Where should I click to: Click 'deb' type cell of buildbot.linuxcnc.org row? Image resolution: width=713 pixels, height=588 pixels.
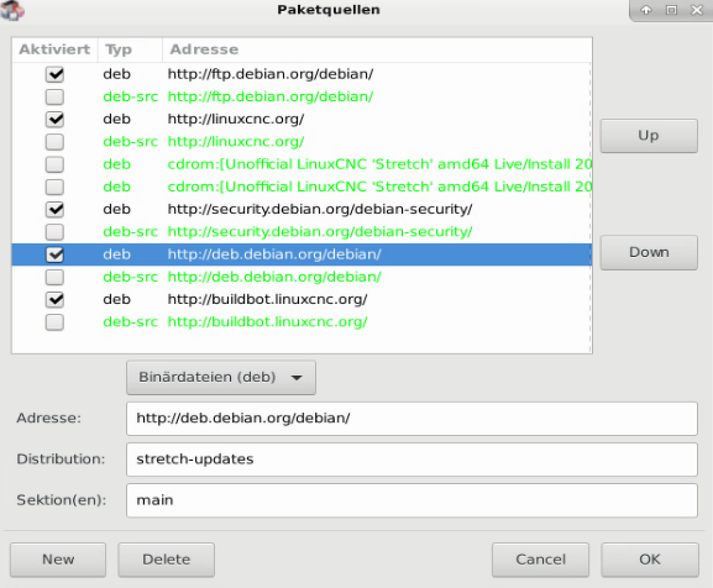(x=117, y=300)
